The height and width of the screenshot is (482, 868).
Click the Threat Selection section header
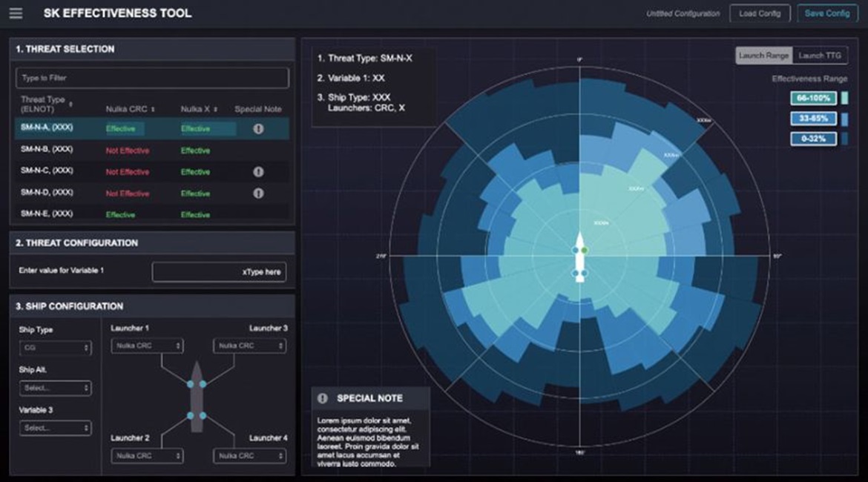[x=152, y=49]
